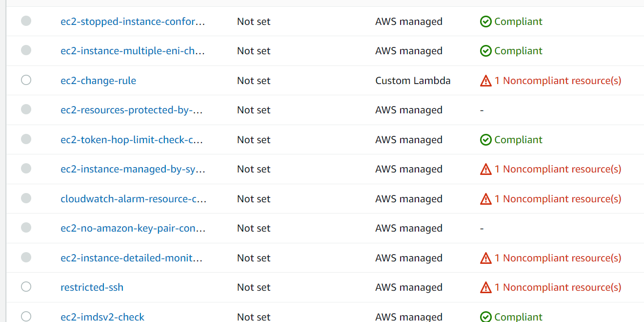Image resolution: width=644 pixels, height=322 pixels.
Task: Click the red warning icon on ec2-change-rule row
Action: (x=486, y=80)
